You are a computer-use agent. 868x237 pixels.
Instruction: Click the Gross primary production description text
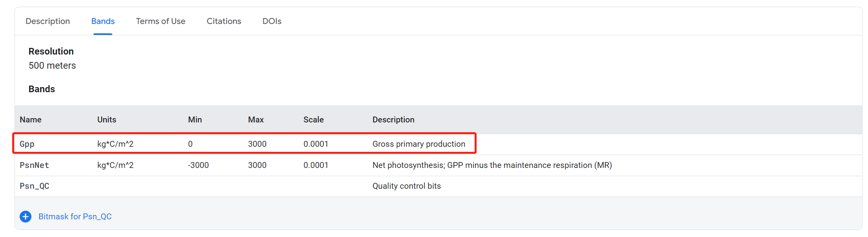pos(418,144)
